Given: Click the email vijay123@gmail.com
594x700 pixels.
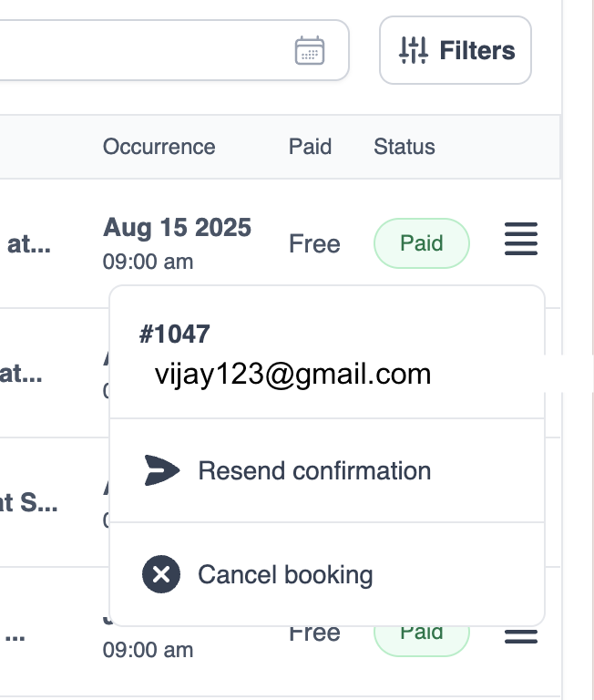Looking at the screenshot, I should 292,374.
